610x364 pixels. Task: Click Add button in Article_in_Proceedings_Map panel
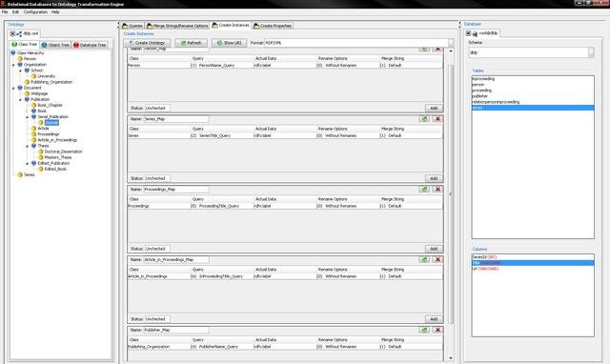pos(434,319)
